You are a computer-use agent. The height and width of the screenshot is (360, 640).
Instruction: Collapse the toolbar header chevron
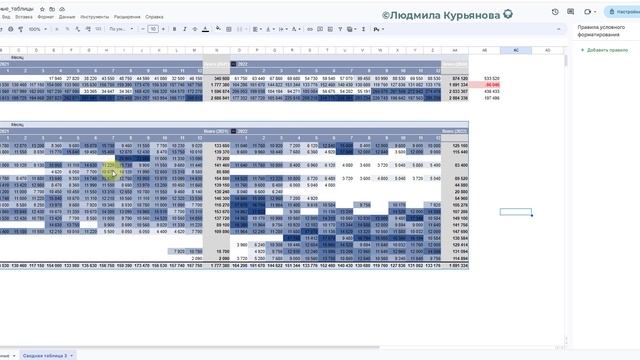click(558, 29)
